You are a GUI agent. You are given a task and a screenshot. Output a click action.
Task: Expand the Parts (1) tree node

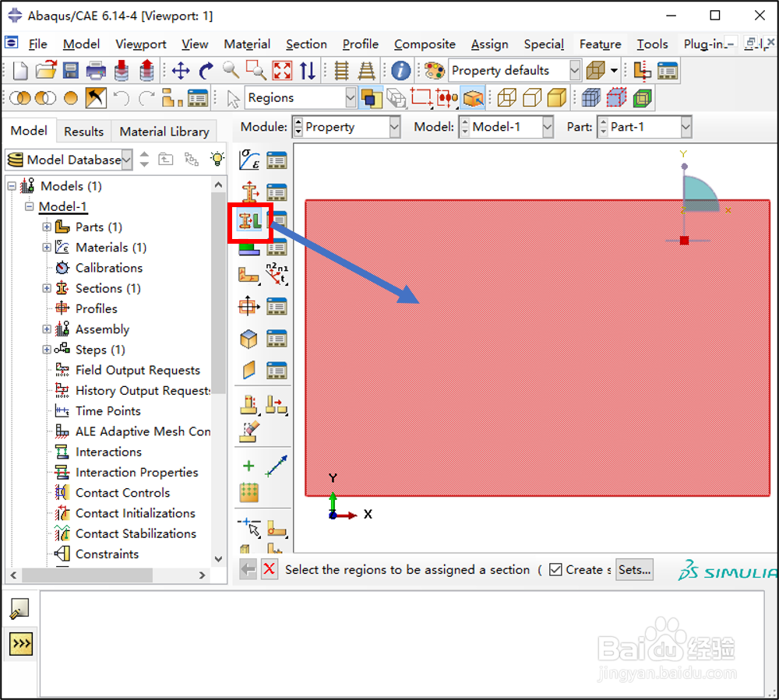[47, 227]
